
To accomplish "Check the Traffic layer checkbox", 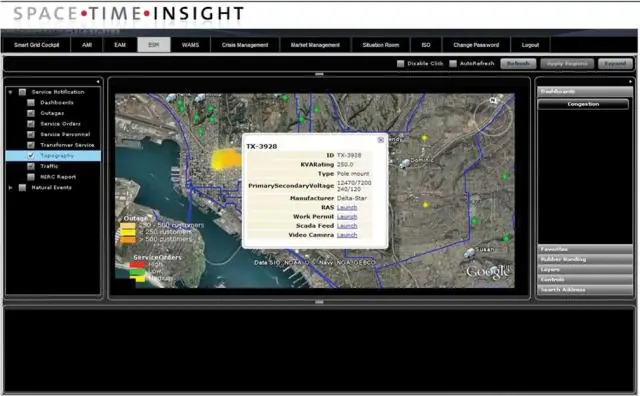I will click(31, 166).
